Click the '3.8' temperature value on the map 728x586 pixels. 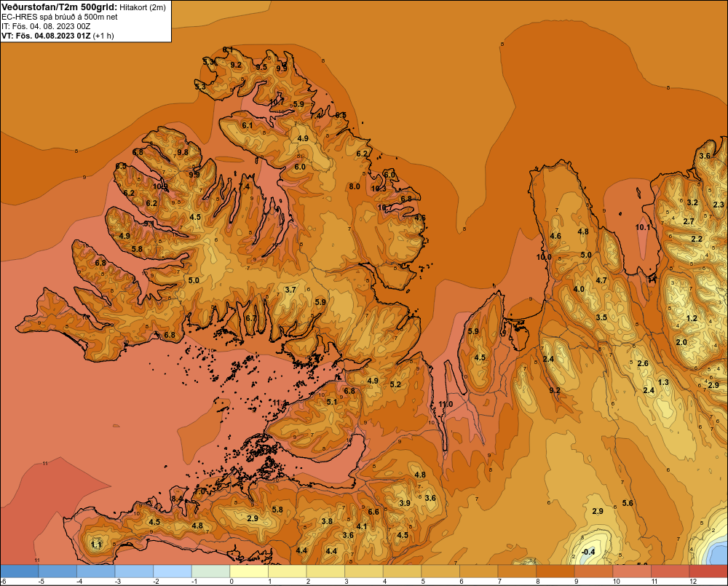[x=327, y=521]
